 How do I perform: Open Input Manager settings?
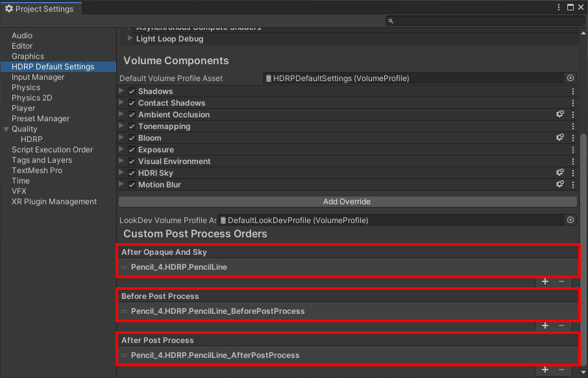point(38,77)
